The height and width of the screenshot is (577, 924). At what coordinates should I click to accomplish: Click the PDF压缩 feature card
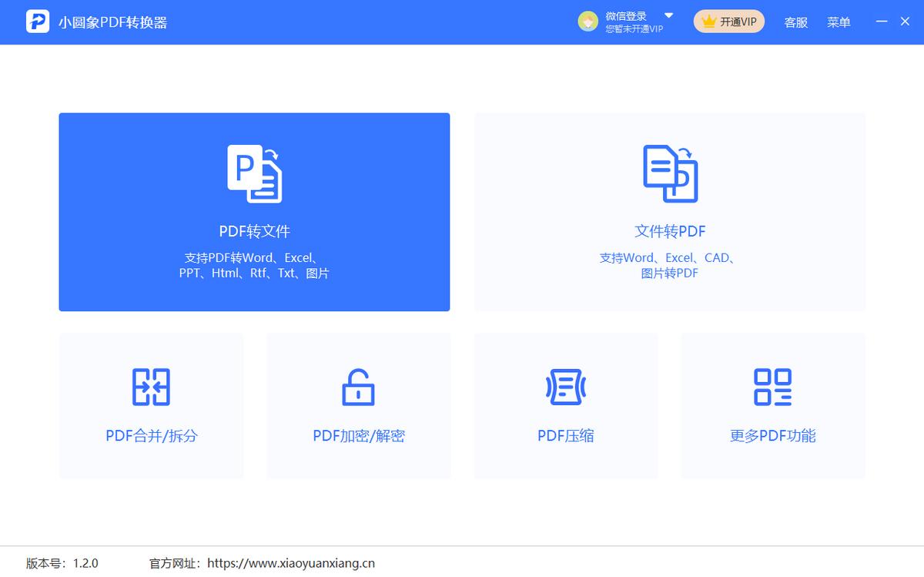[x=565, y=405]
